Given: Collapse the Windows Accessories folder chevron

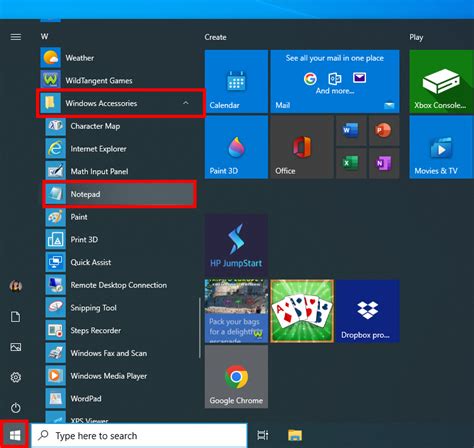Looking at the screenshot, I should tap(186, 103).
